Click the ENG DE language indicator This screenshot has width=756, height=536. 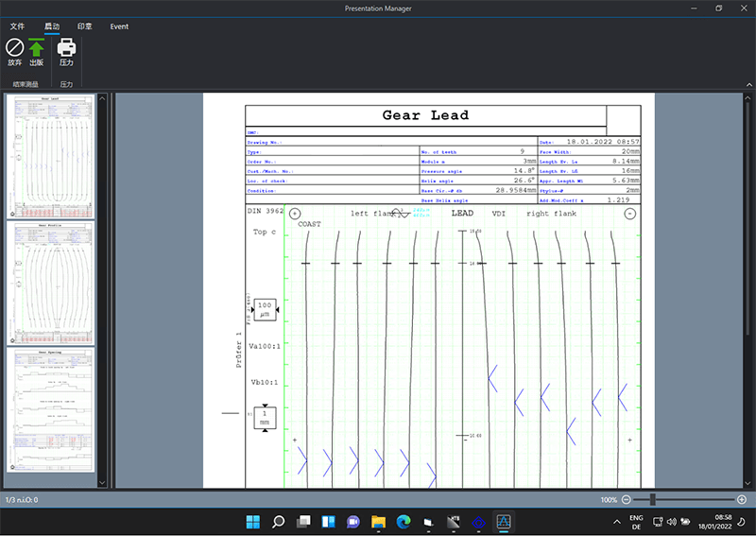tap(636, 522)
